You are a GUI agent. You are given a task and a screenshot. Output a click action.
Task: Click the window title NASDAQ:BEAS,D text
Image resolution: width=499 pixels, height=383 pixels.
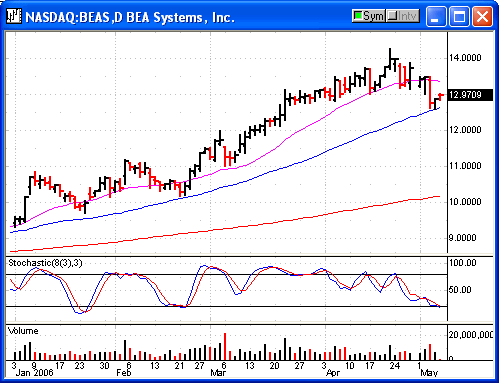(74, 17)
